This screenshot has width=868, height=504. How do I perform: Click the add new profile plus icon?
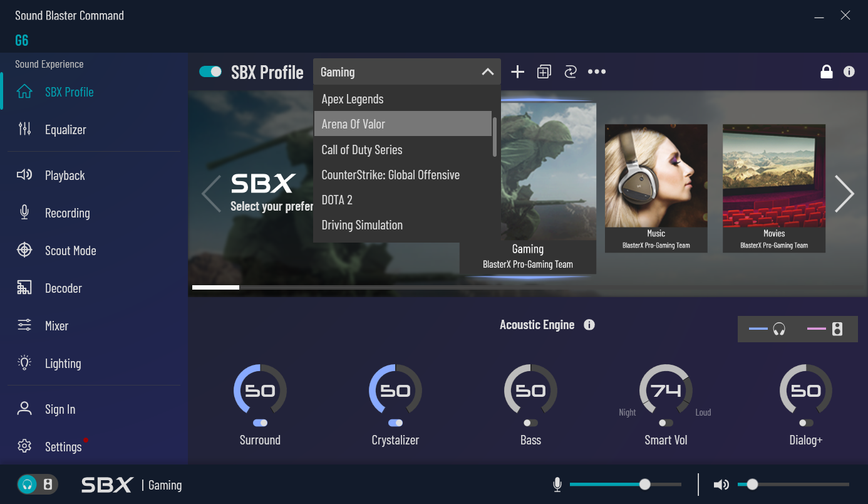coord(517,72)
